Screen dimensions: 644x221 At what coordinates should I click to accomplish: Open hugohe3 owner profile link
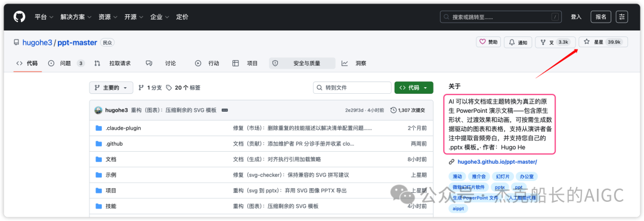(x=38, y=42)
